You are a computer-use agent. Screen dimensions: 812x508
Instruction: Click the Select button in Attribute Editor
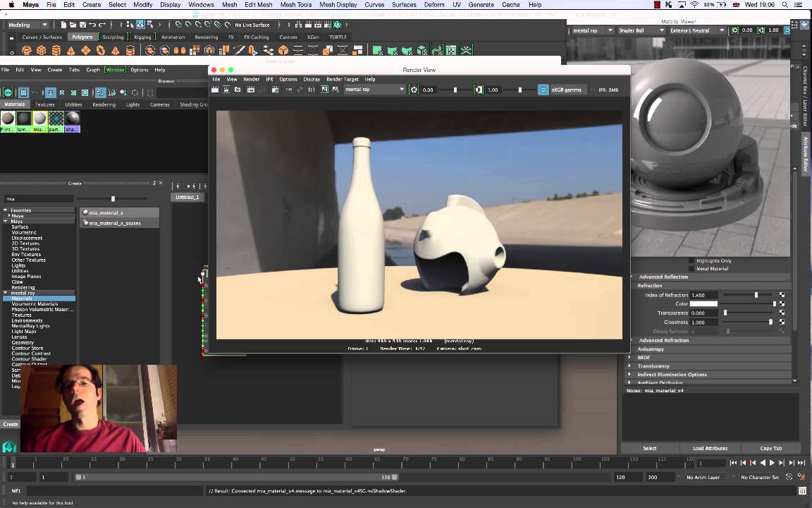(x=649, y=449)
